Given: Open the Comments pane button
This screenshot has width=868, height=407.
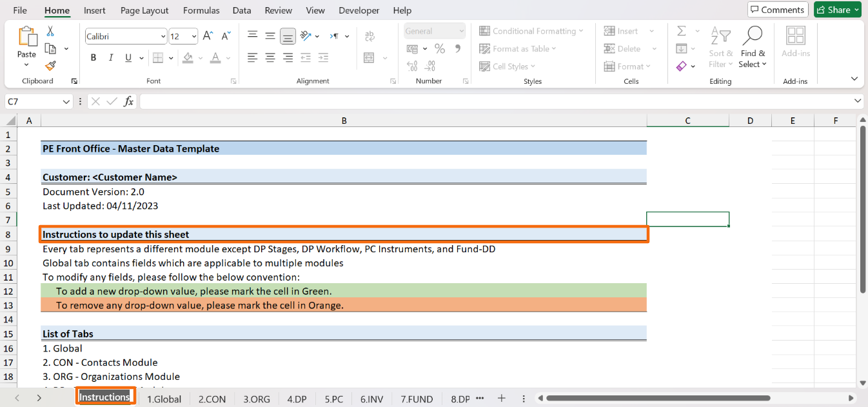Looking at the screenshot, I should [777, 10].
